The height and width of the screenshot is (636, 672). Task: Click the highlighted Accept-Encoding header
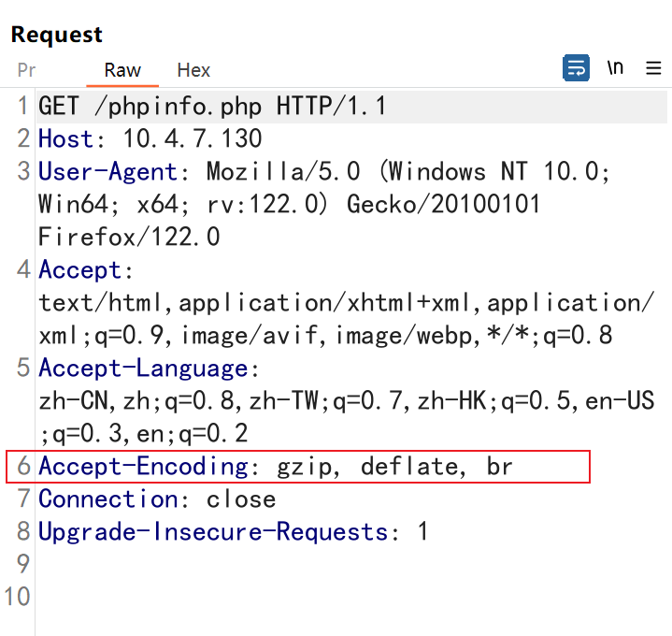pyautogui.click(x=298, y=467)
